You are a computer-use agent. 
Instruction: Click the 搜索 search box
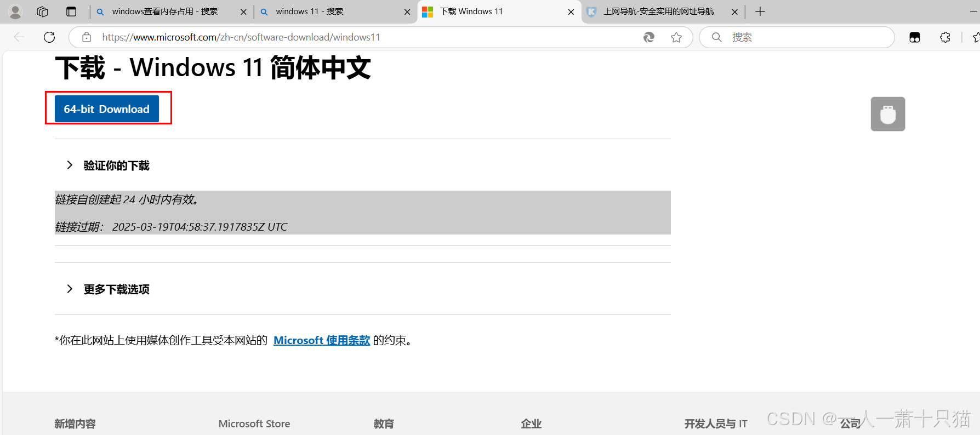pyautogui.click(x=797, y=37)
